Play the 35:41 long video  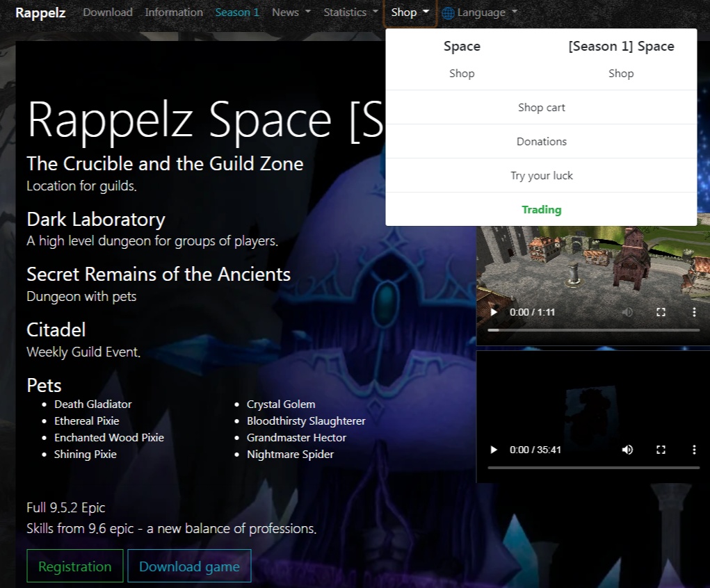494,450
